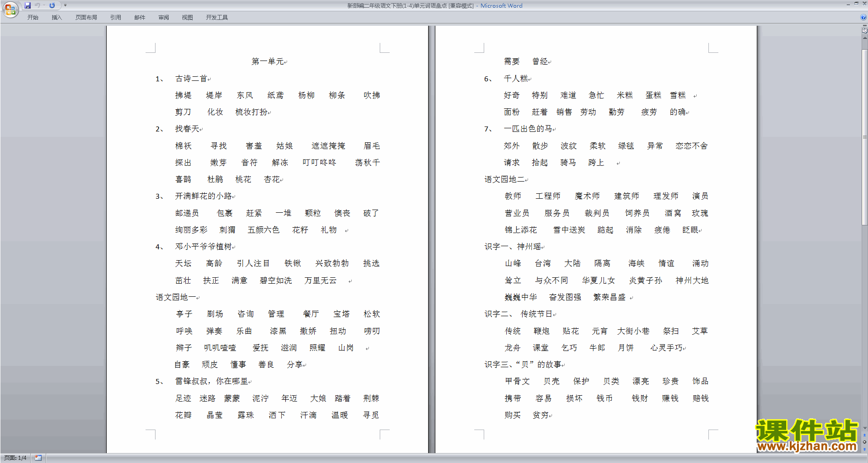Click the scrollbar up arrow

[864, 38]
